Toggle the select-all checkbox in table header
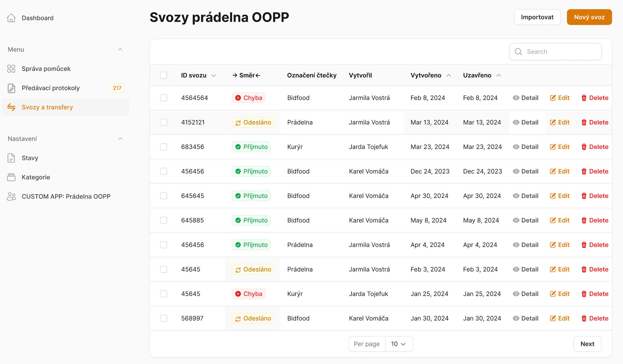This screenshot has height=364, width=623. pyautogui.click(x=163, y=75)
